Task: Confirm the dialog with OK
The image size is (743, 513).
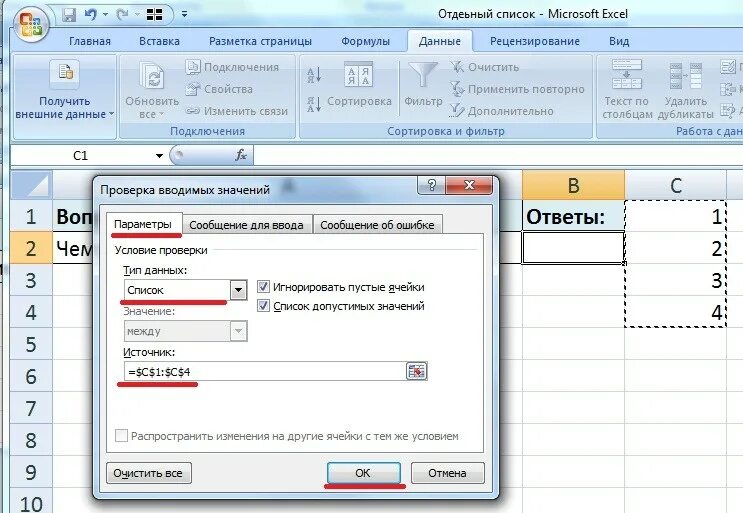Action: 363,473
